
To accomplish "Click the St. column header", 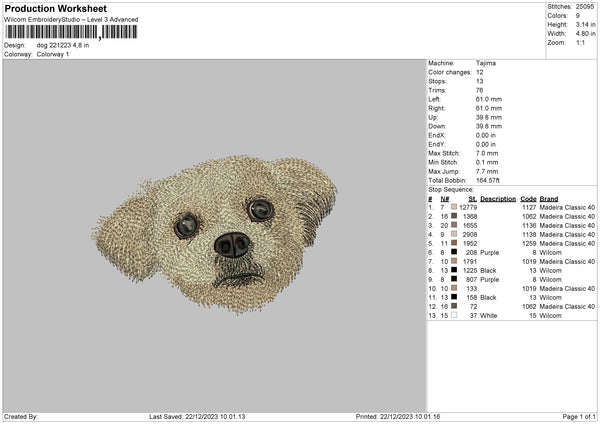I will (472, 198).
